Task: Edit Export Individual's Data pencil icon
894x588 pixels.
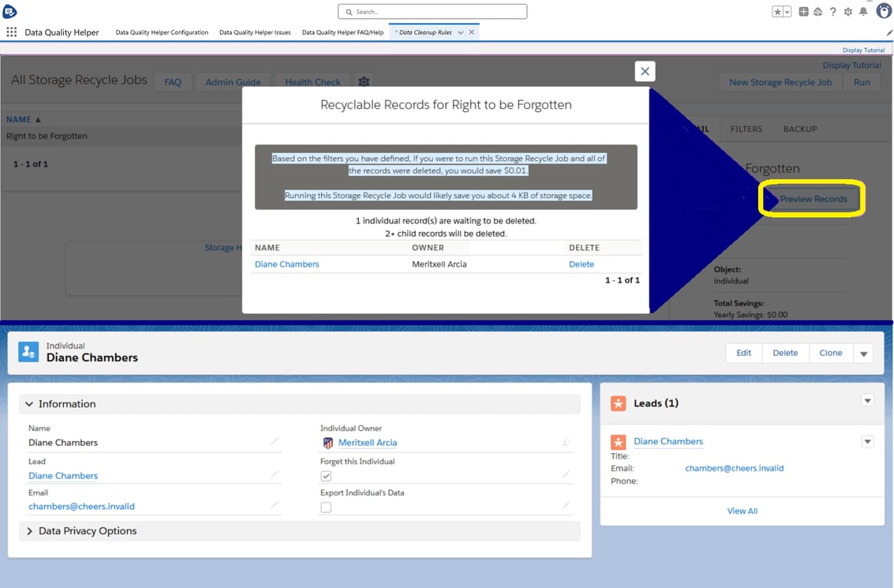Action: click(x=567, y=505)
